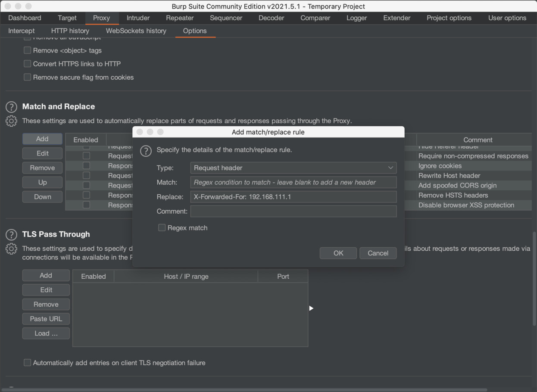Image resolution: width=537 pixels, height=392 pixels.
Task: Enable the Rewrite Host header rule checkbox
Action: pos(86,176)
